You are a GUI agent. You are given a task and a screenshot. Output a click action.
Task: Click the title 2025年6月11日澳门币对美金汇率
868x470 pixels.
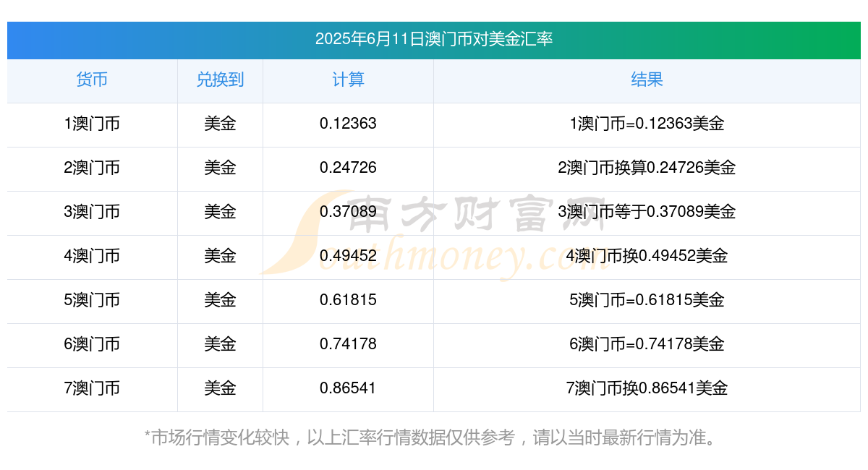434,39
